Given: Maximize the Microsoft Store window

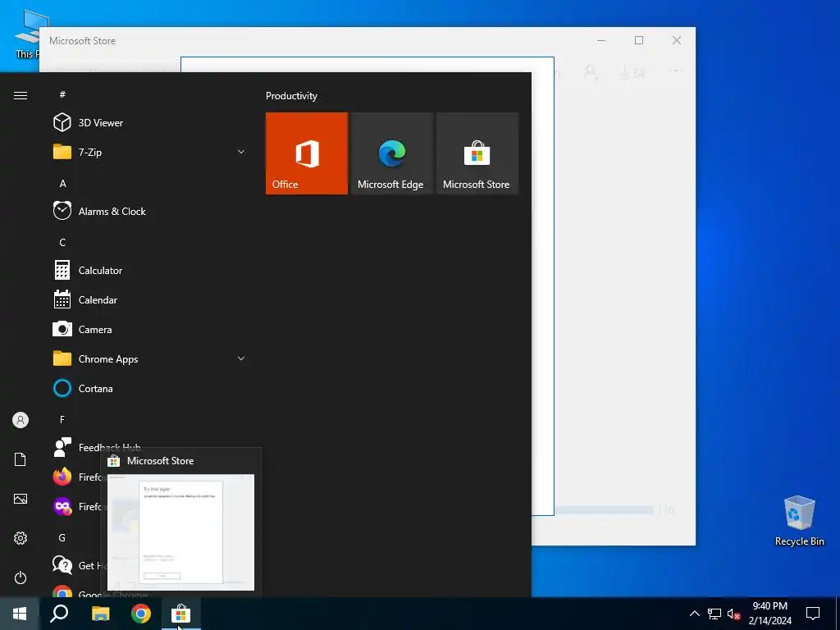Looking at the screenshot, I should 638,40.
